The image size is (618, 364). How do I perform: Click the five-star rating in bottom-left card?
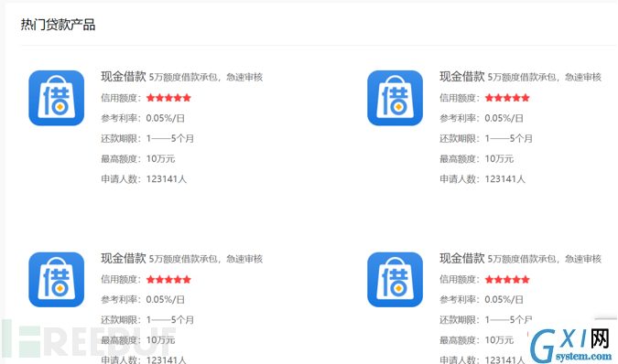tap(168, 279)
